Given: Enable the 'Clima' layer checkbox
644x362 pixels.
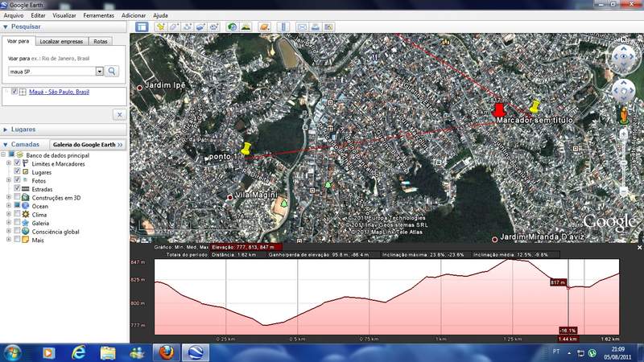Looking at the screenshot, I should (17, 213).
